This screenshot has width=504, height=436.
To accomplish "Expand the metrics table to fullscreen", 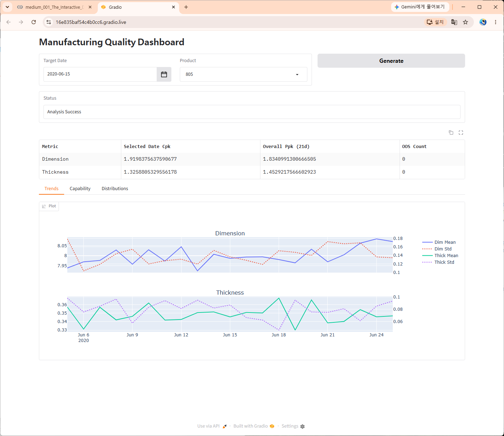I will [461, 133].
